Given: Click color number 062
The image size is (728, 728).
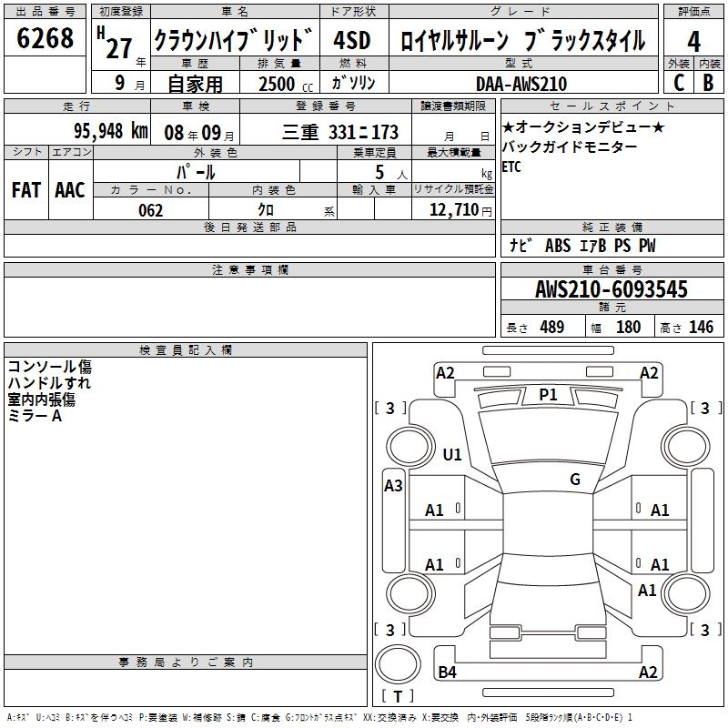Looking at the screenshot, I should coord(151,210).
